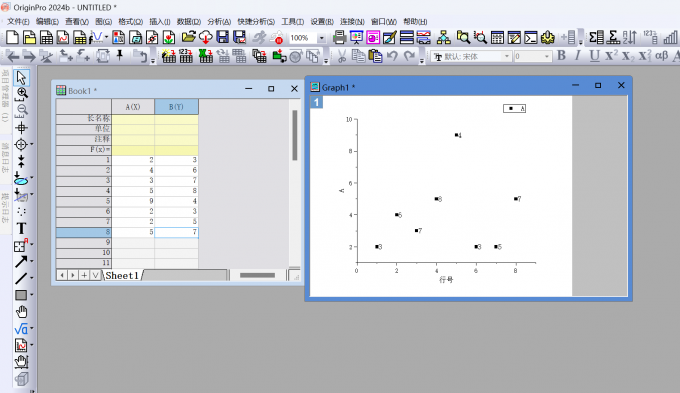
Task: Create a New Matrix
Action: [80, 38]
